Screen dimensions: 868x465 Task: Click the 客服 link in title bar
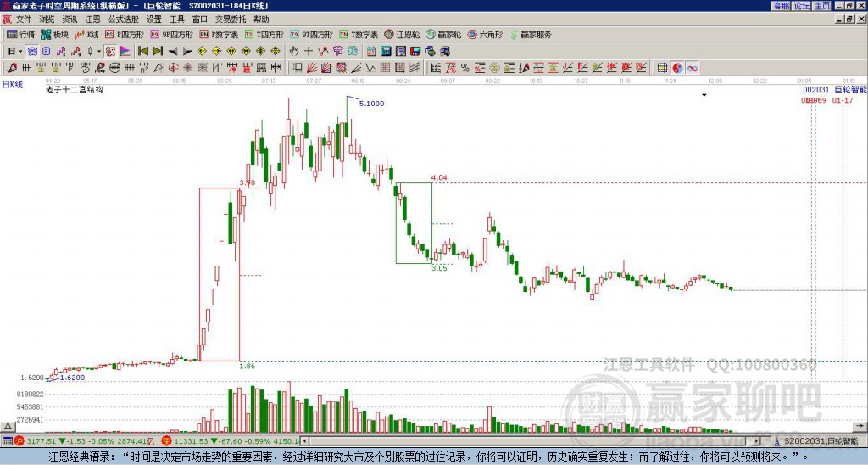tap(781, 6)
